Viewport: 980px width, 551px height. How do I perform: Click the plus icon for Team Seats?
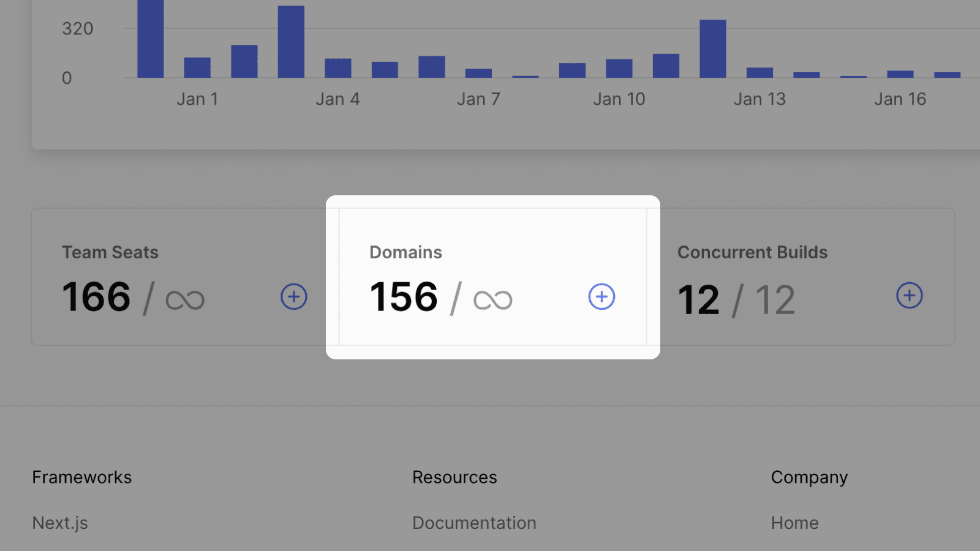(x=294, y=297)
